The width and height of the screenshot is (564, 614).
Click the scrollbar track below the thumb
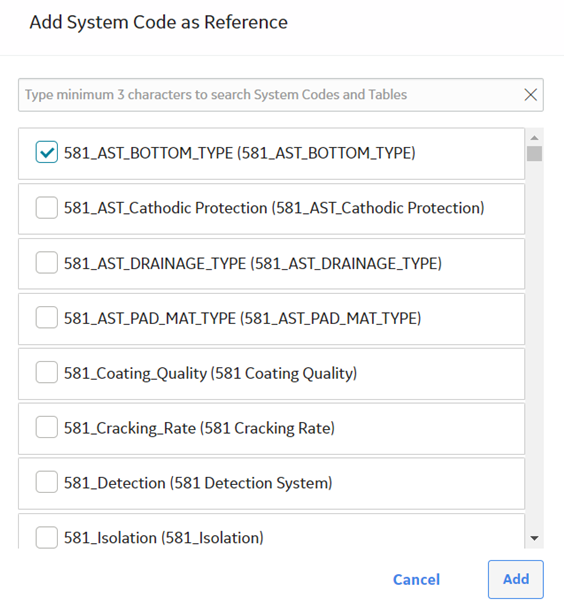pyautogui.click(x=534, y=345)
